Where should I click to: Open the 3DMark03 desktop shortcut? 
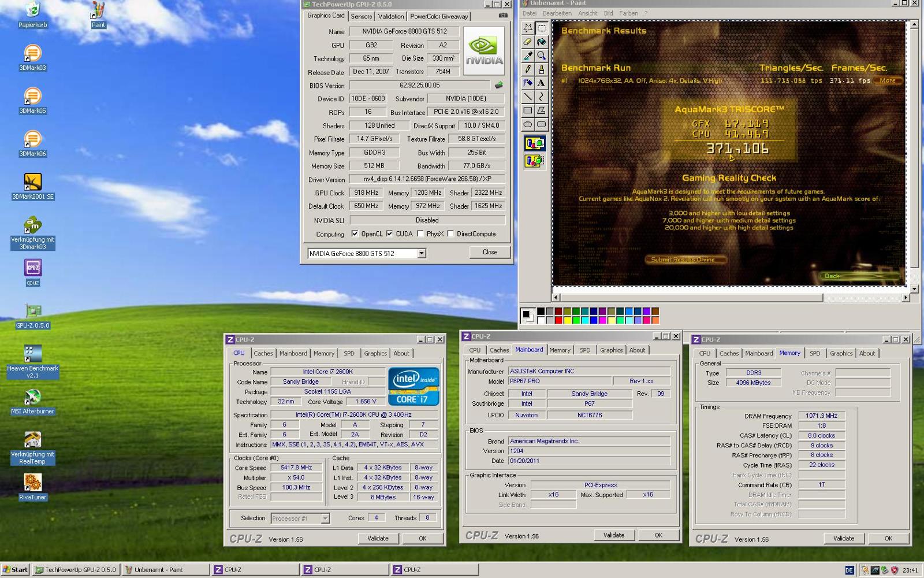[x=33, y=58]
